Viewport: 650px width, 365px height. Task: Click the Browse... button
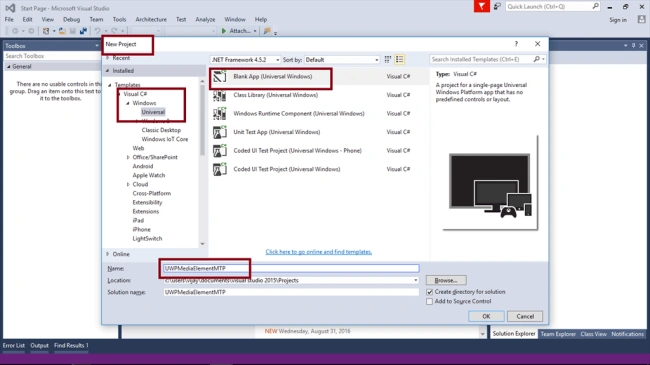(x=446, y=280)
